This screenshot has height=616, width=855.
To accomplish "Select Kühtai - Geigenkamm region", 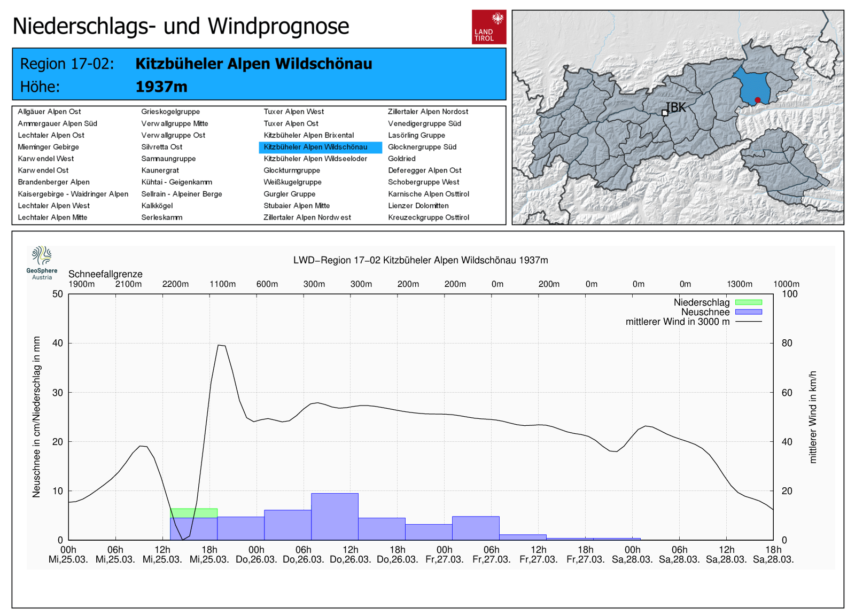I will tap(176, 182).
